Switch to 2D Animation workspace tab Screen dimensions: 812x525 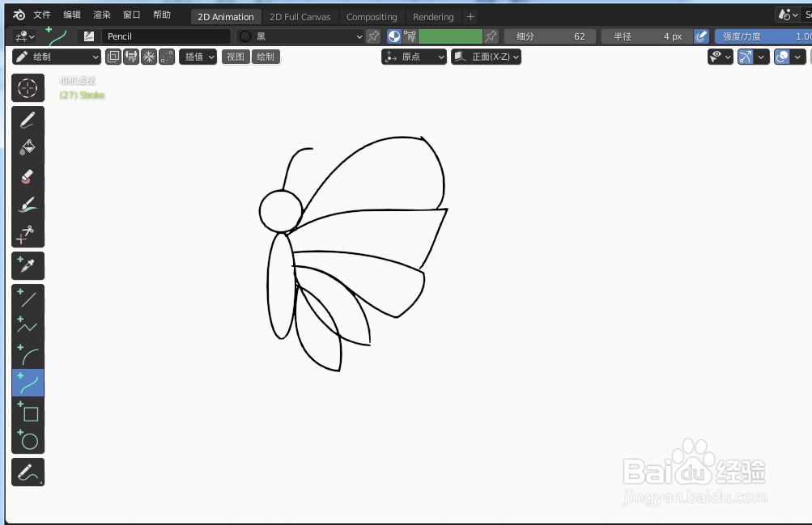(226, 16)
